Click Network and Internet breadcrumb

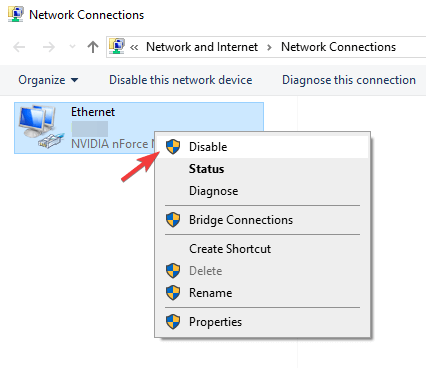click(202, 47)
